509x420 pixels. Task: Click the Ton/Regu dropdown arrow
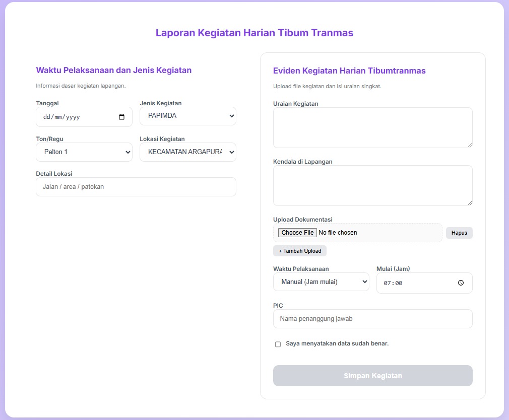point(127,152)
